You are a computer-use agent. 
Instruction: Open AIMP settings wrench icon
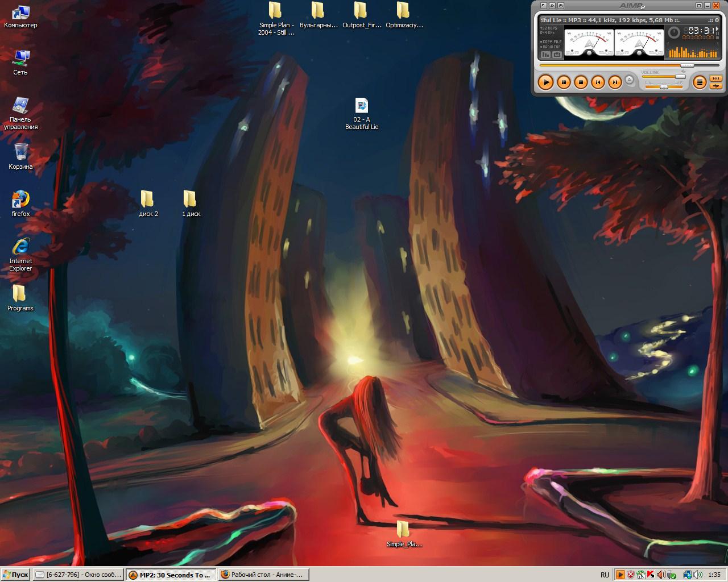(552, 6)
